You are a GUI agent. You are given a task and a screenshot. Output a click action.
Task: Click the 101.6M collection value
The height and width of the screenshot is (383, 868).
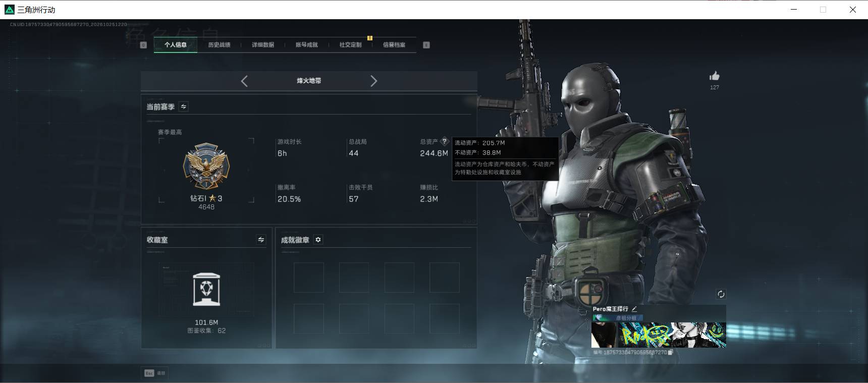click(206, 322)
